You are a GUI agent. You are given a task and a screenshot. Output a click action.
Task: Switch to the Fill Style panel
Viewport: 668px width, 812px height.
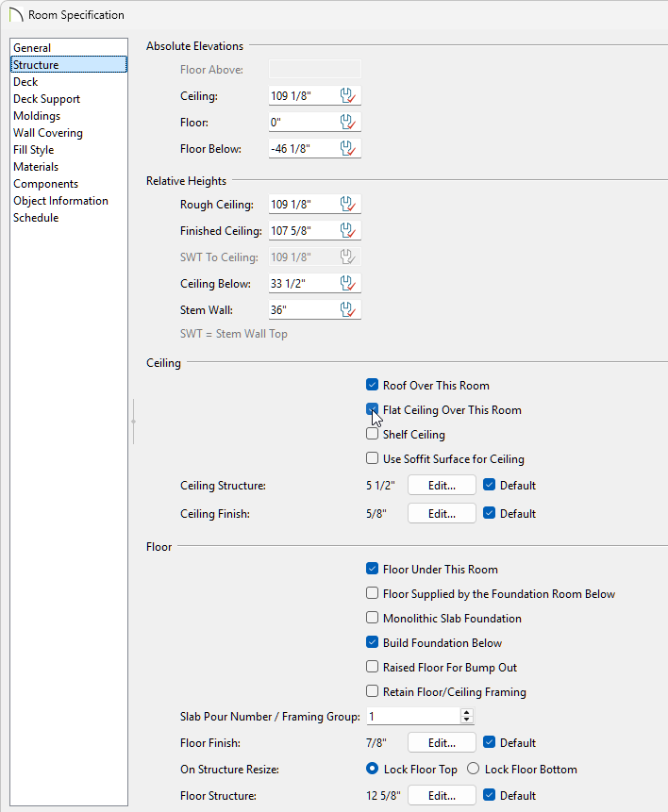point(69,150)
